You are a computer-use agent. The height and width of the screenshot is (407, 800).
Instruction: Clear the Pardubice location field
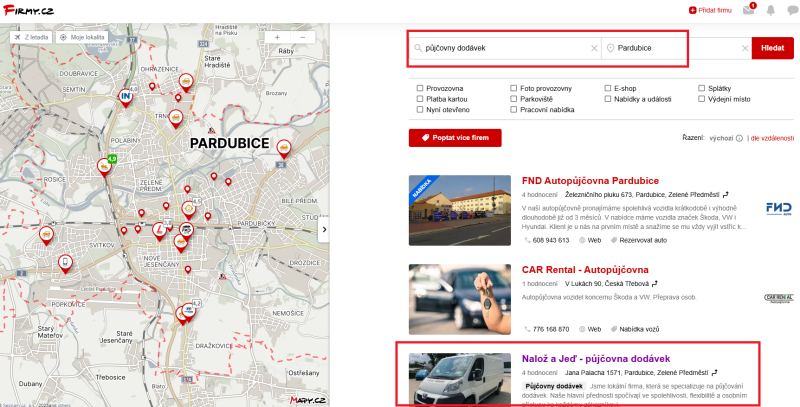pos(744,48)
